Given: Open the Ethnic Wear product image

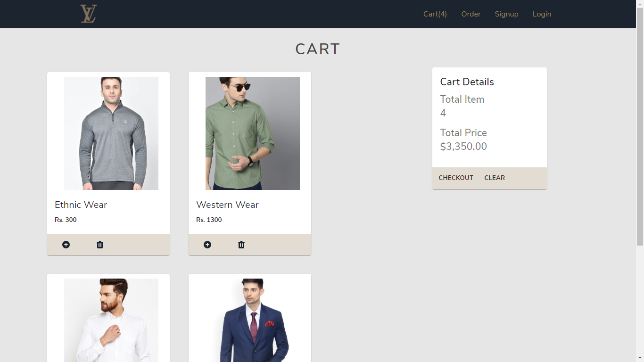Looking at the screenshot, I should [x=111, y=133].
